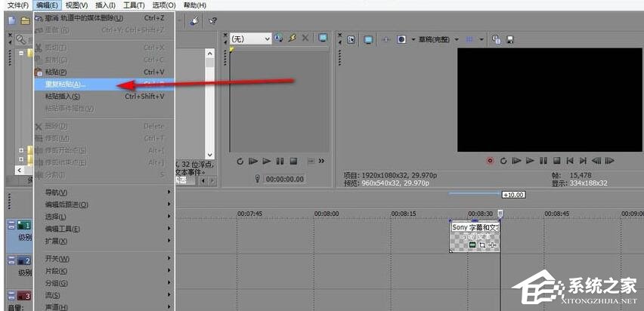The width and height of the screenshot is (644, 311).
Task: Go to end button in video preview
Action: pyautogui.click(x=584, y=161)
